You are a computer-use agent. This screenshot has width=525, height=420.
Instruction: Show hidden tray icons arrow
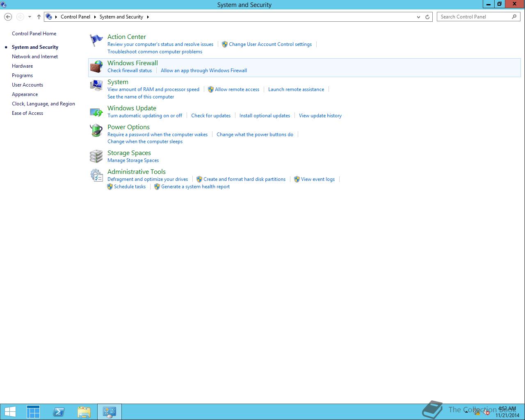click(466, 412)
